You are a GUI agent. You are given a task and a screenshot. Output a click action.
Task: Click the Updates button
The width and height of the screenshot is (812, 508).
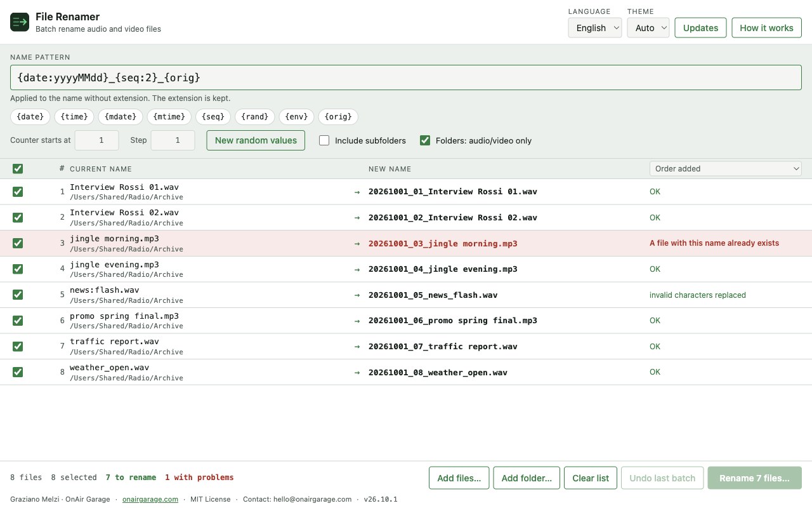click(x=700, y=28)
